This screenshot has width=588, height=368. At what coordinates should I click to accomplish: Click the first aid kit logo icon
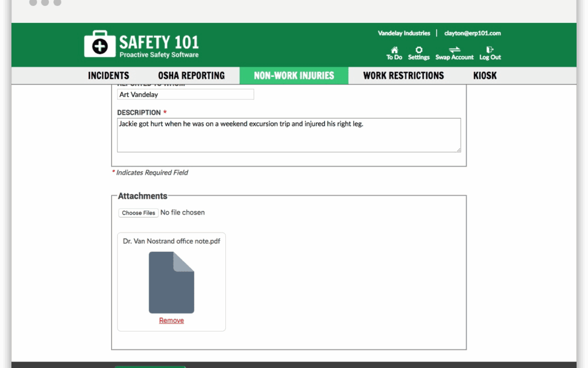tap(100, 44)
